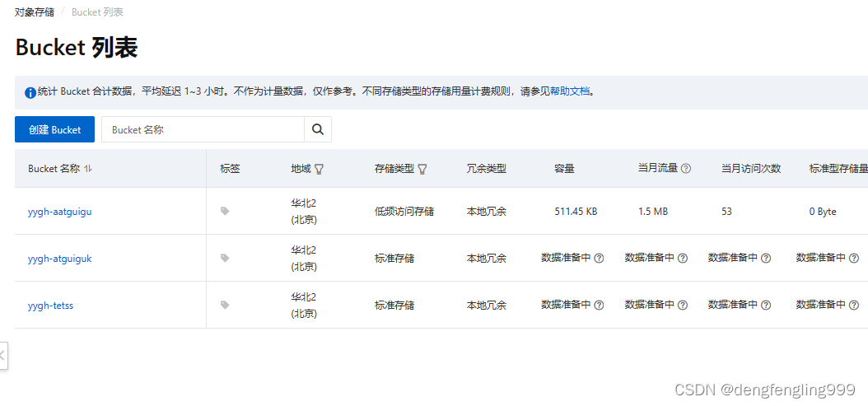Viewport: 868px width, 406px height.
Task: Click the 0 Byte storage value
Action: (823, 212)
